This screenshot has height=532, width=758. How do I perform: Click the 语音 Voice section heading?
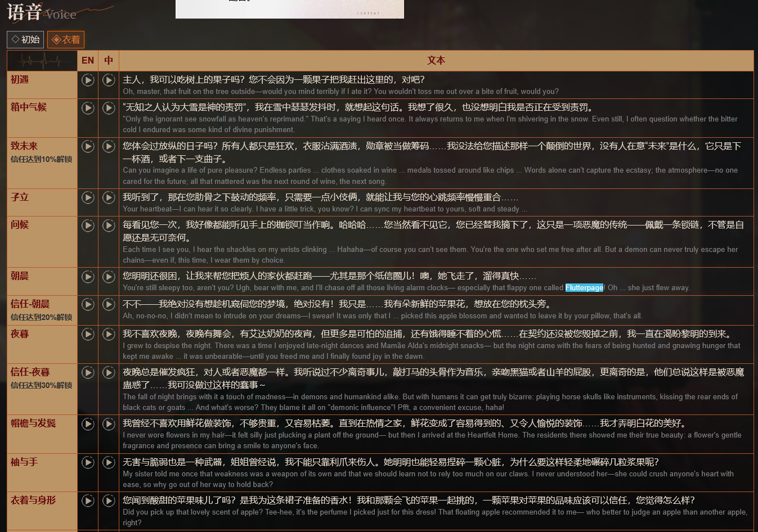(42, 12)
